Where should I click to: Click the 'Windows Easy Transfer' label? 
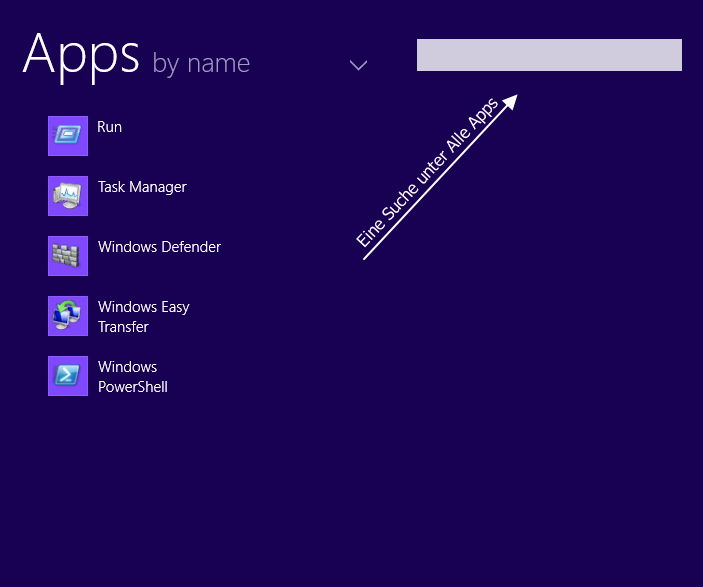coord(143,317)
